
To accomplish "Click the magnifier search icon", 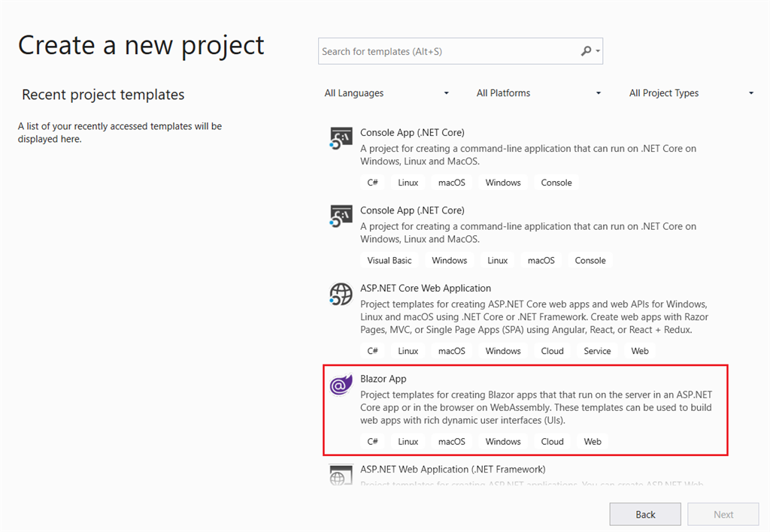I will [x=587, y=51].
